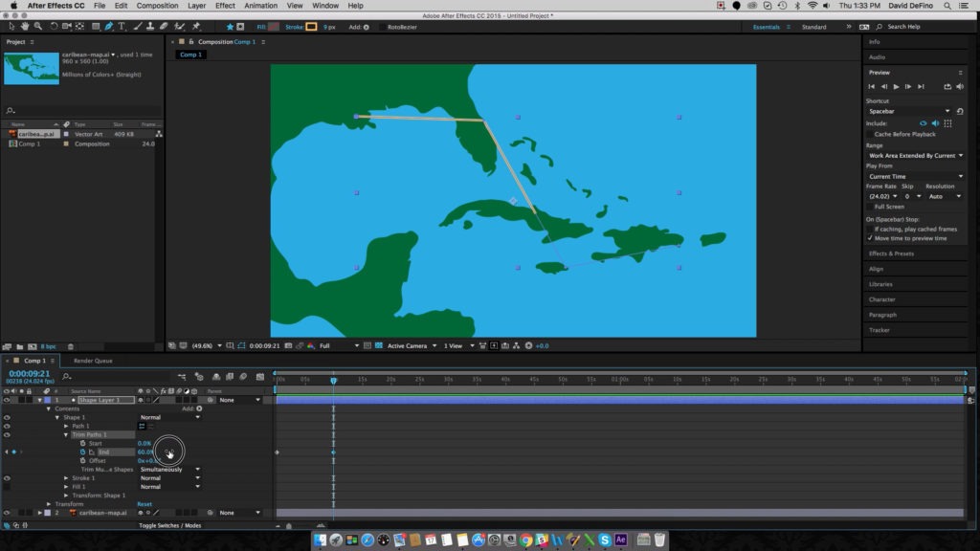
Task: Open the Animation menu
Action: [260, 6]
